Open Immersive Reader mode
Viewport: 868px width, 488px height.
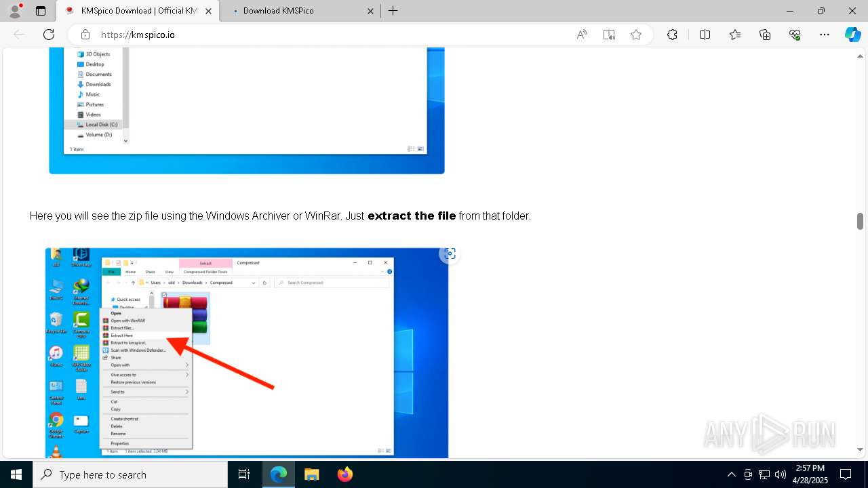point(609,35)
